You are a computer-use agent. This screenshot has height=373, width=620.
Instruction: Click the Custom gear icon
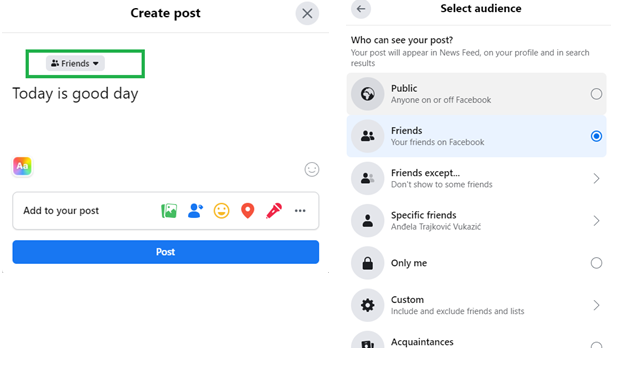368,305
